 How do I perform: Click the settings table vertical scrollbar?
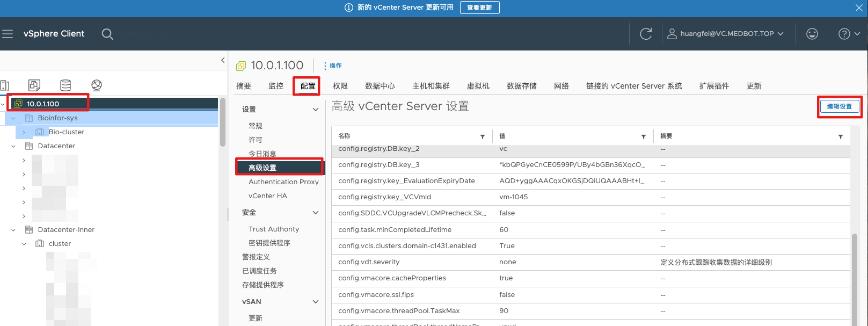click(855, 279)
